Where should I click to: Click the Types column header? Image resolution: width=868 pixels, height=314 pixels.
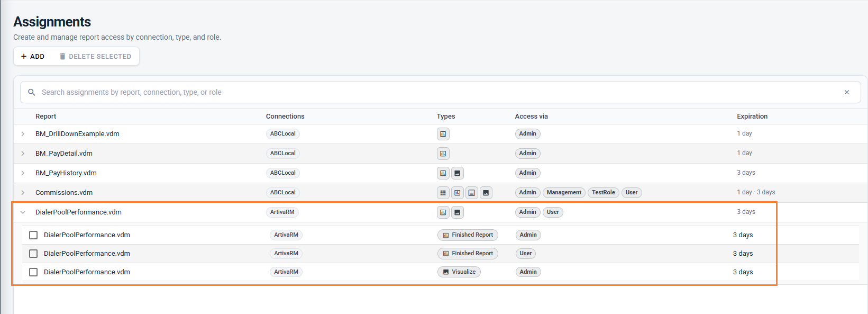tap(446, 116)
